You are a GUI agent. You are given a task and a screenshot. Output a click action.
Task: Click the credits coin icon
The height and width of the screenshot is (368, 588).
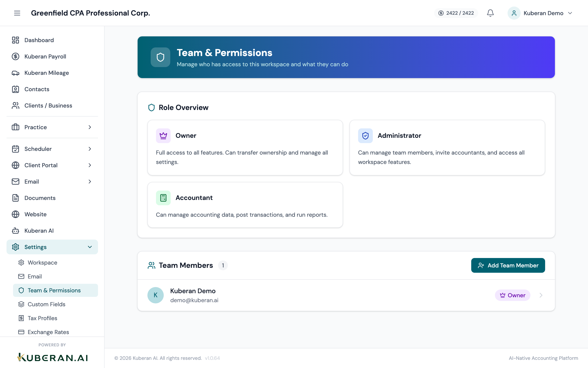(441, 13)
